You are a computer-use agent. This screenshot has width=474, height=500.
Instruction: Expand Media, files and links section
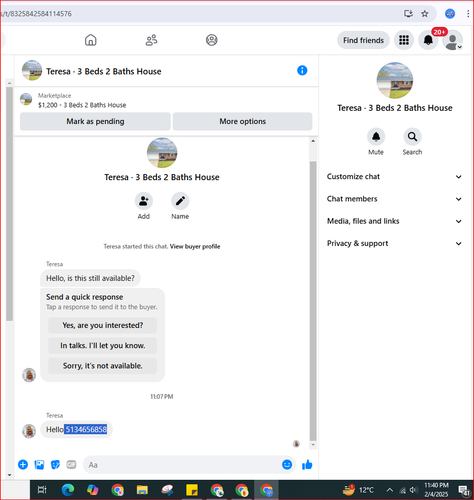coord(395,221)
